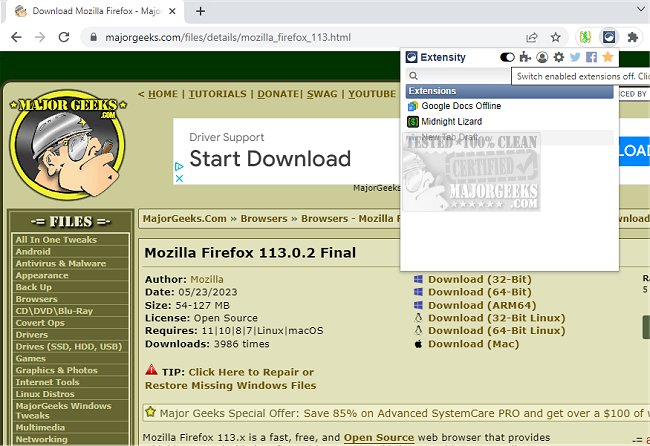
Task: Open All In One Tweaks category
Action: [x=56, y=240]
